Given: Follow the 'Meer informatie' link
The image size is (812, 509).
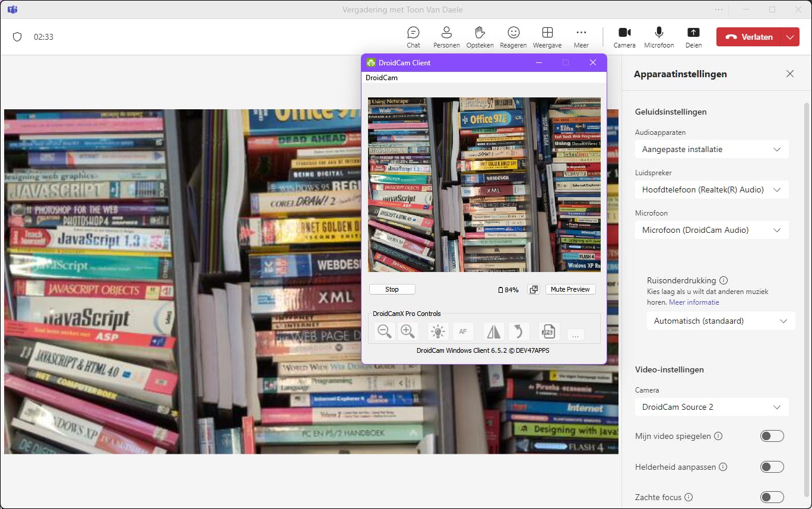Looking at the screenshot, I should [x=694, y=302].
